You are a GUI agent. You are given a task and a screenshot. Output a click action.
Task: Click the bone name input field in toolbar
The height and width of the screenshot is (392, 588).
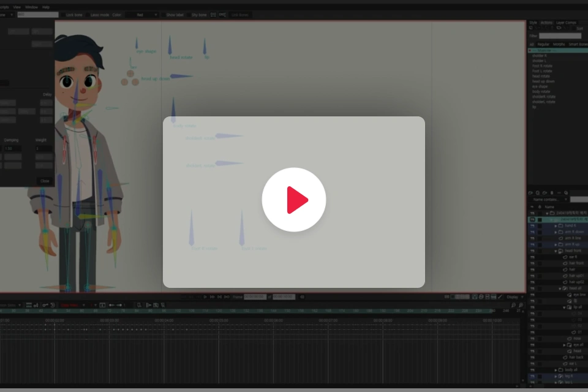tap(38, 15)
